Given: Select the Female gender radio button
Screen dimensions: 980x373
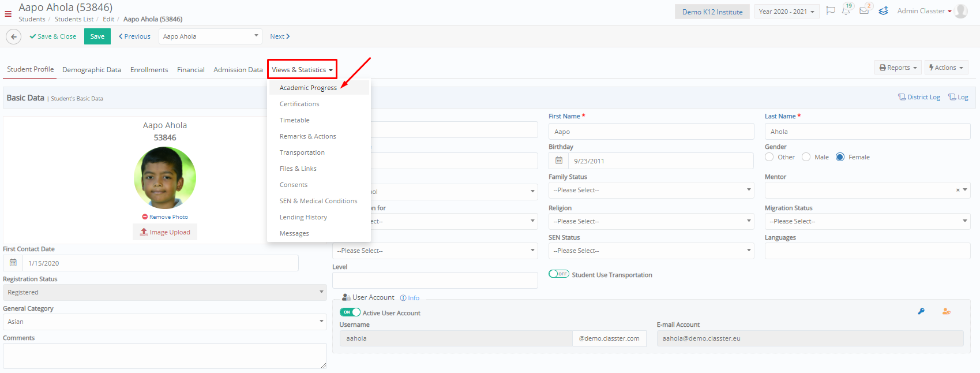Looking at the screenshot, I should pos(840,157).
